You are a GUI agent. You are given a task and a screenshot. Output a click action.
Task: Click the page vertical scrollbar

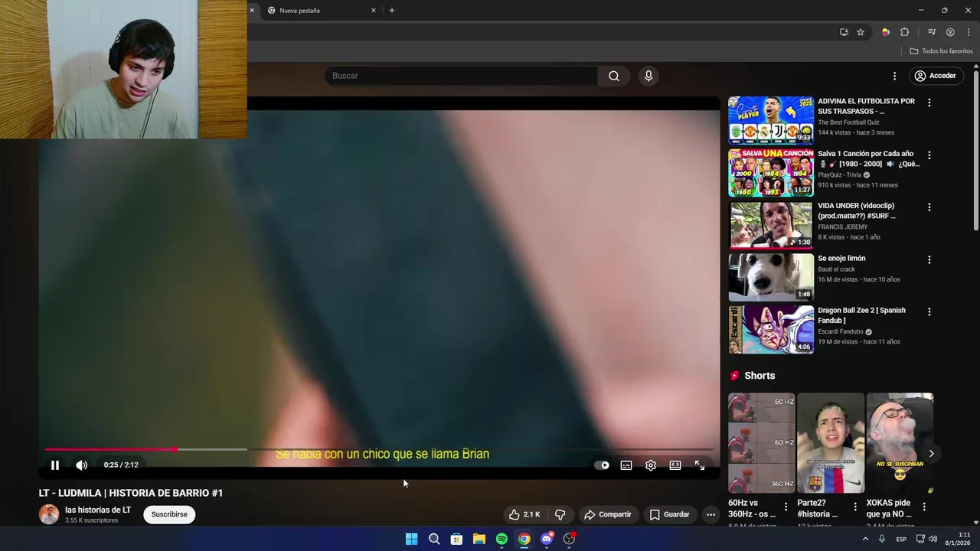pos(976,151)
